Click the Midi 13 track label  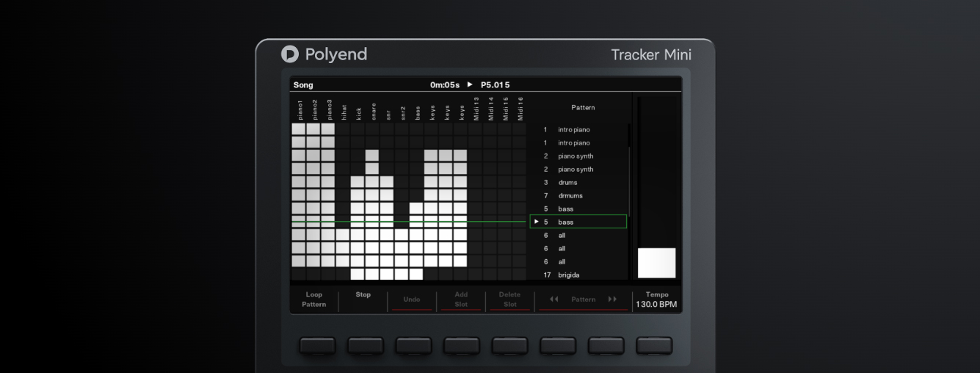point(476,109)
